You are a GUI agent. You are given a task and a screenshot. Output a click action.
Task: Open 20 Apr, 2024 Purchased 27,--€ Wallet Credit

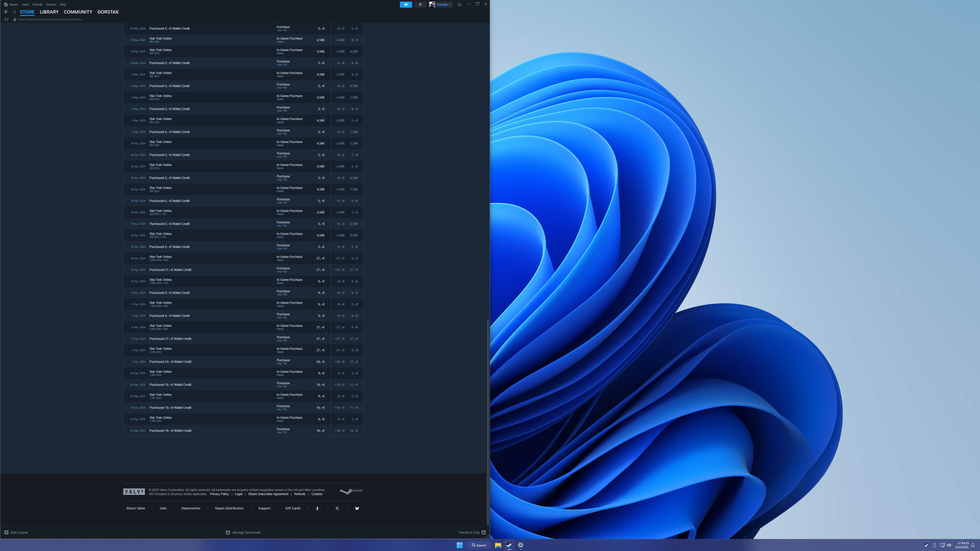tap(243, 270)
